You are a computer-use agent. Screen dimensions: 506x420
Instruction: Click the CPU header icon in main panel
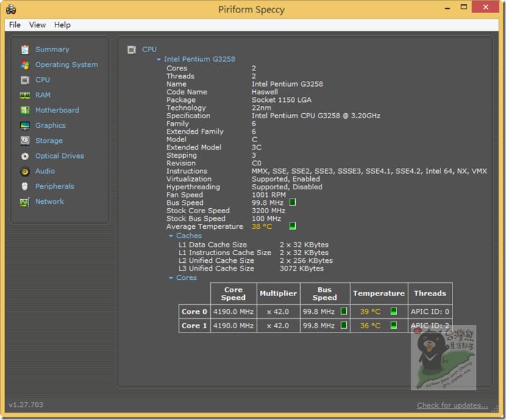coord(132,50)
